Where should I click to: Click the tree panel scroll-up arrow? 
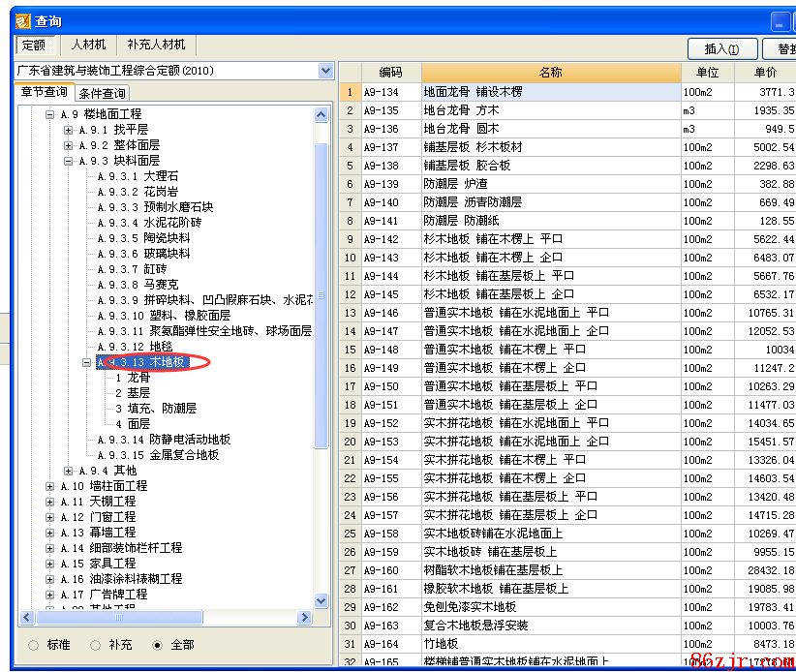click(x=321, y=114)
